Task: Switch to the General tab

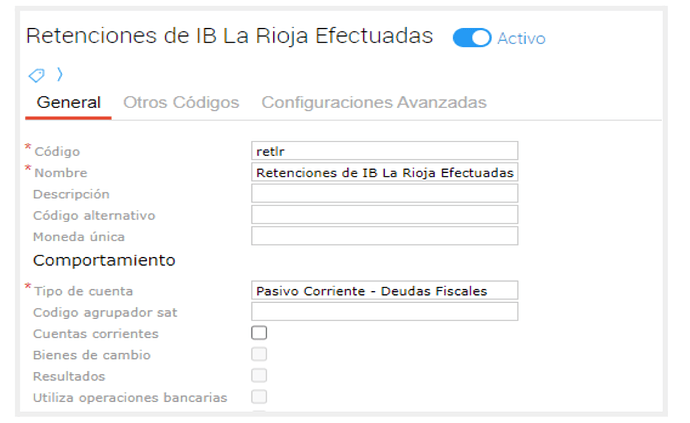Action: 68,102
